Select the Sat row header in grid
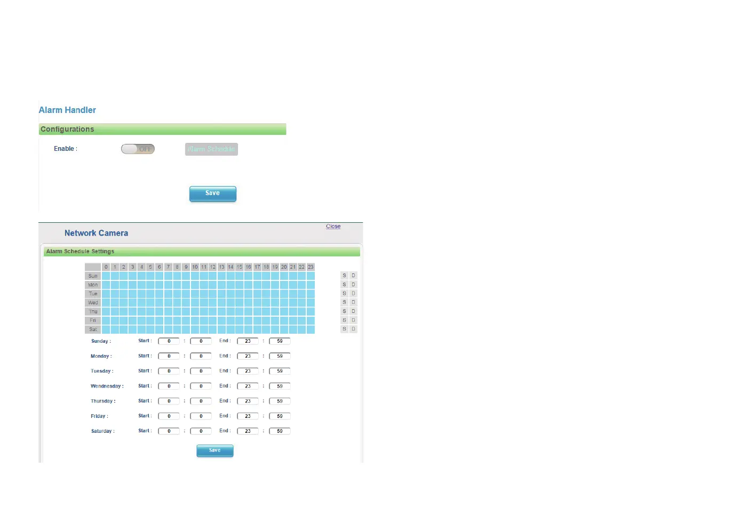The image size is (756, 532). pyautogui.click(x=93, y=329)
